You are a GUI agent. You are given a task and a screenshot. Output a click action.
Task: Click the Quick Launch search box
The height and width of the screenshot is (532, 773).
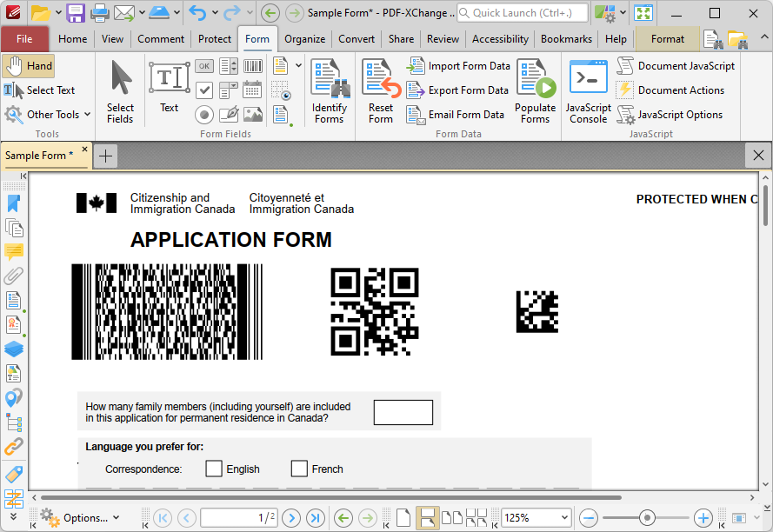click(523, 13)
